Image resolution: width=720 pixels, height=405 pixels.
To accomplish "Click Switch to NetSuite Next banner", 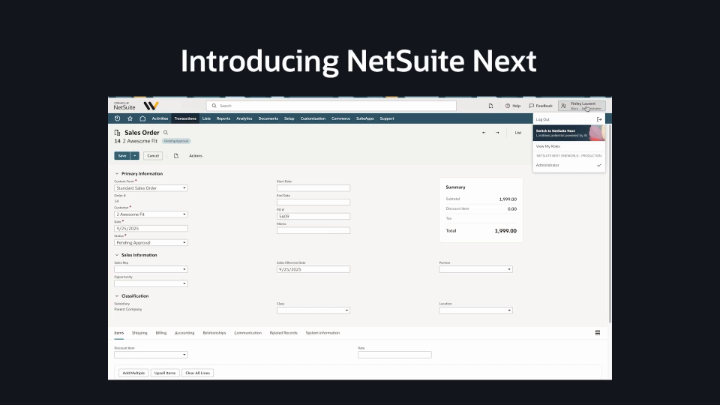I will [569, 133].
